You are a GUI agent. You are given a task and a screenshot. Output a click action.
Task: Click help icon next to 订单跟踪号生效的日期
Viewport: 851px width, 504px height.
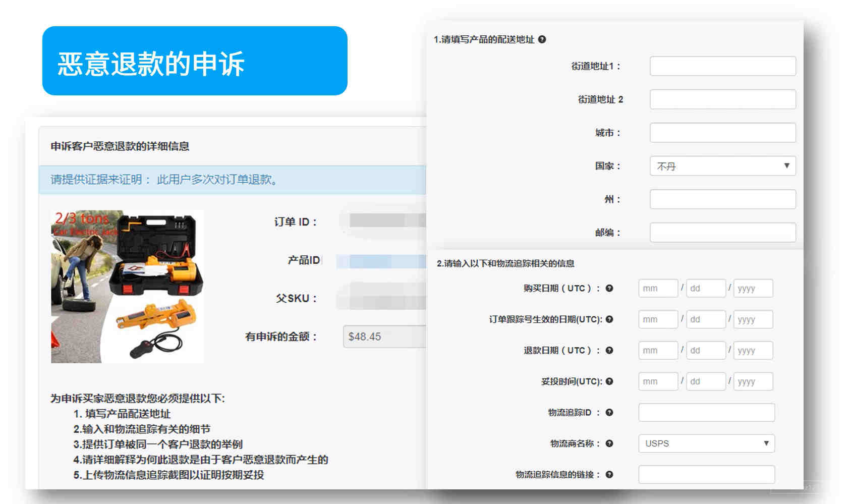[609, 319]
